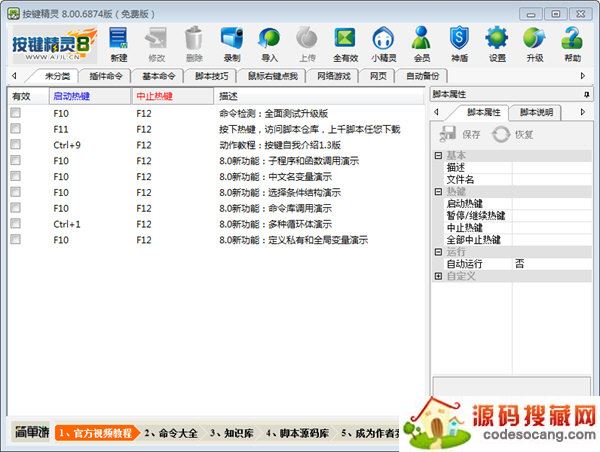
Task: Open 2、命令大全 link
Action: (171, 433)
